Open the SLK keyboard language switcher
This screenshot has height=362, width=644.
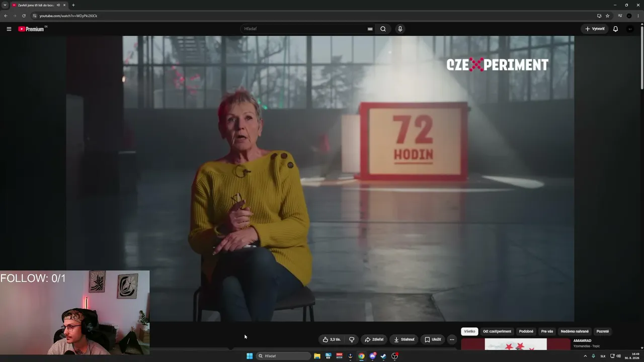pyautogui.click(x=603, y=356)
